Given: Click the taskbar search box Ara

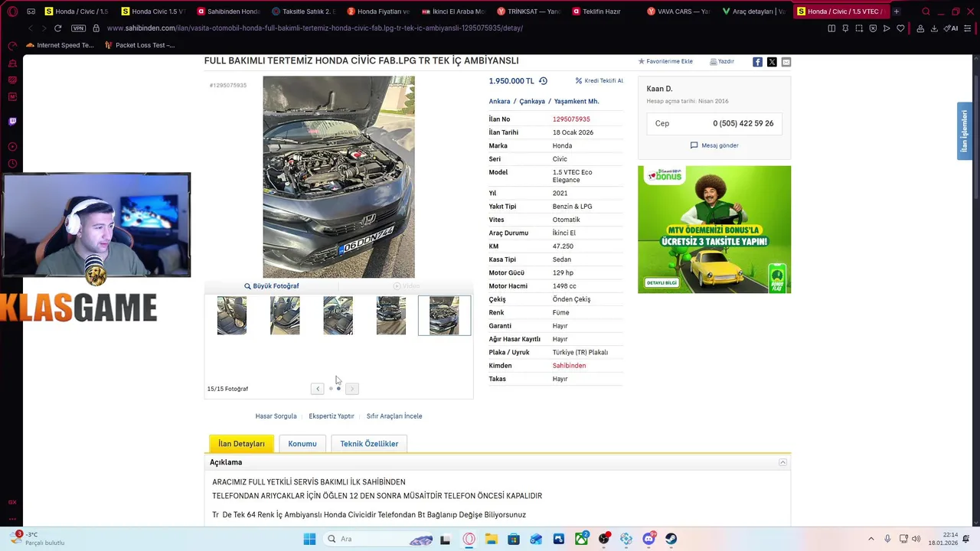Looking at the screenshot, I should pyautogui.click(x=379, y=539).
